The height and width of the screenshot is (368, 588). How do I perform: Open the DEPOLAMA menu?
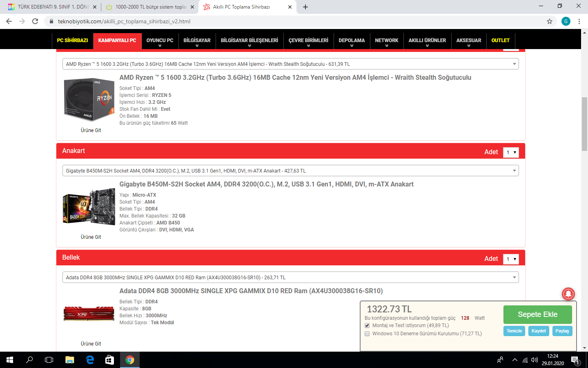click(x=352, y=41)
